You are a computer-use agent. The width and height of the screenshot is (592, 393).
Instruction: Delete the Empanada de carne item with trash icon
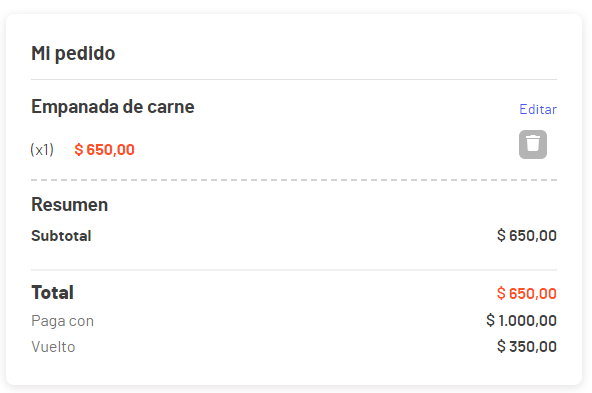[533, 144]
